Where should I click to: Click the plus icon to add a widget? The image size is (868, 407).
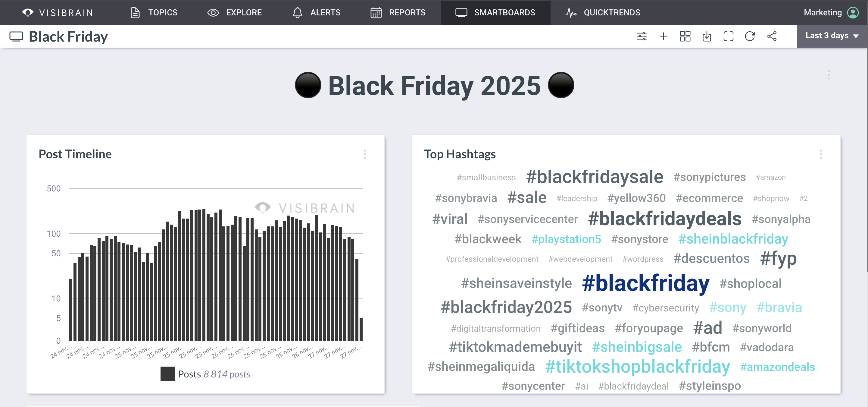pos(663,36)
